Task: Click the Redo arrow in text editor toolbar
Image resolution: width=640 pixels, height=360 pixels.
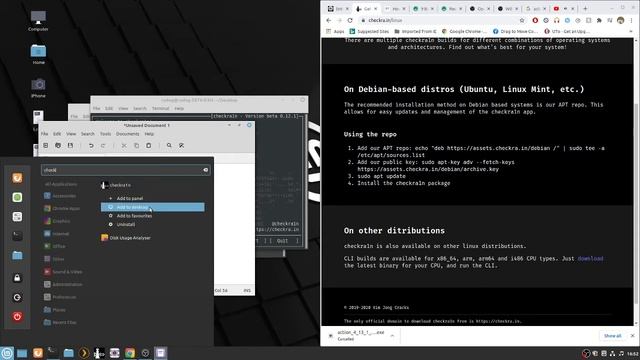Action: click(103, 145)
